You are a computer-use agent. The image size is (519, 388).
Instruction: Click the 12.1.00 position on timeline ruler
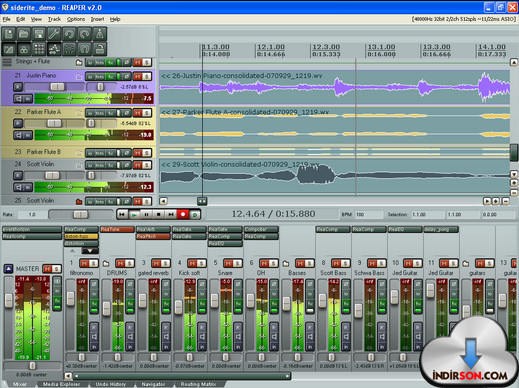click(271, 47)
